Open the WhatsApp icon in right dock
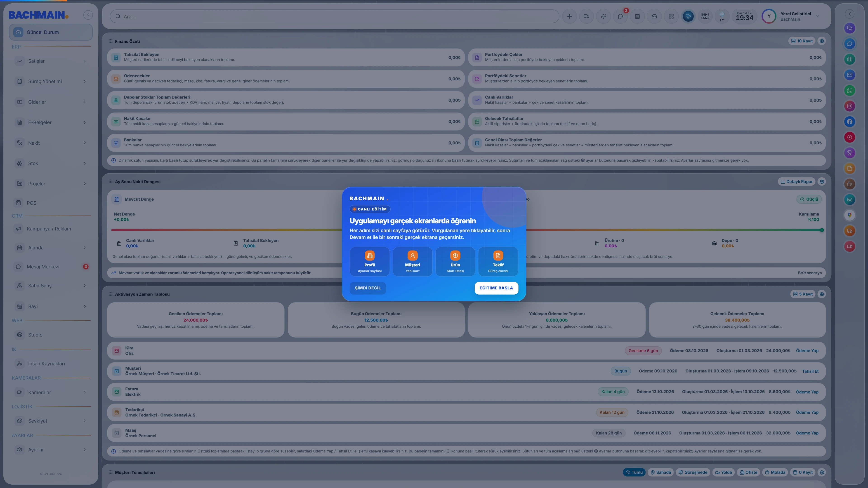This screenshot has height=488, width=868. click(849, 91)
